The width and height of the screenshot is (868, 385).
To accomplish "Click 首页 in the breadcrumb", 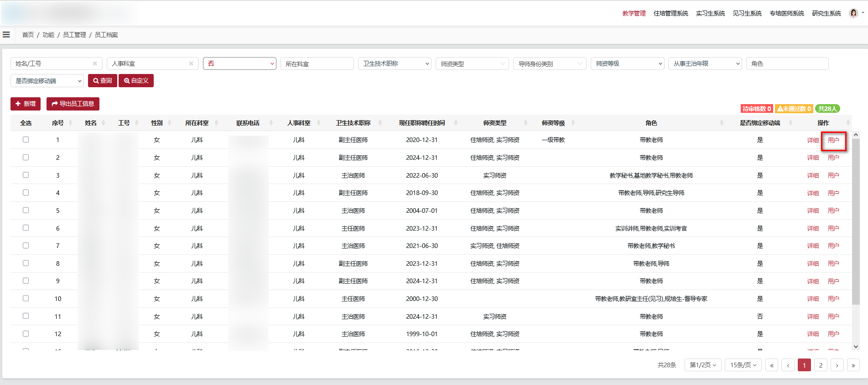I will (x=28, y=35).
